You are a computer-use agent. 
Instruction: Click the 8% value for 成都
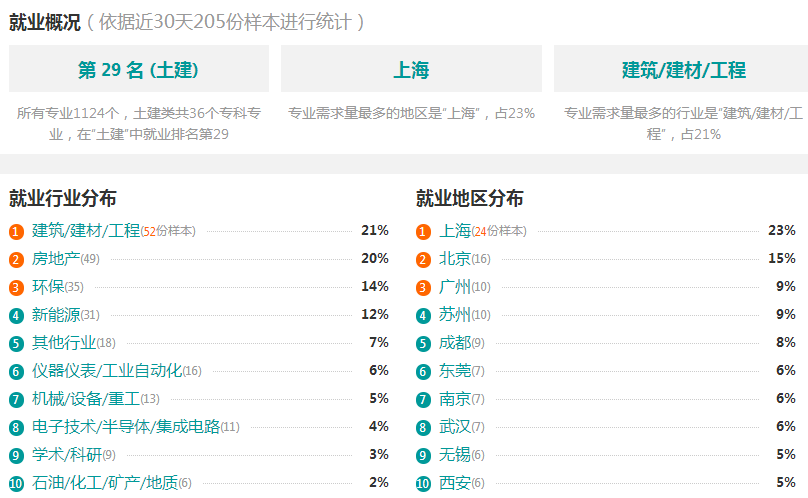coord(786,342)
